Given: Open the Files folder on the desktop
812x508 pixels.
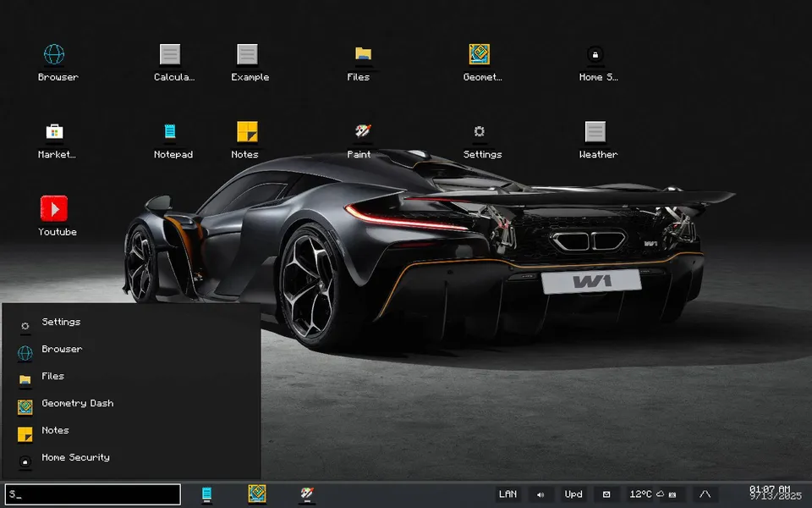Looking at the screenshot, I should click(x=363, y=54).
